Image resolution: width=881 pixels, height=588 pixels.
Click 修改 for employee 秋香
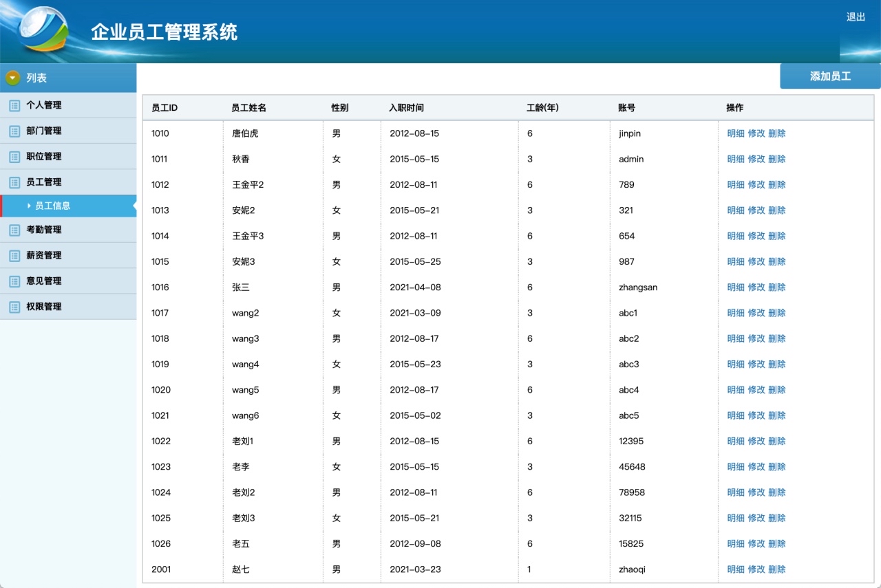(x=758, y=159)
